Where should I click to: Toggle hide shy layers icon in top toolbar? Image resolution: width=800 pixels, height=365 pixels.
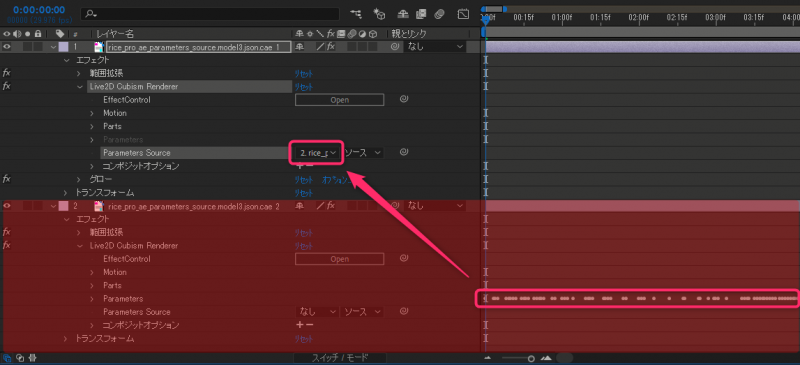403,14
